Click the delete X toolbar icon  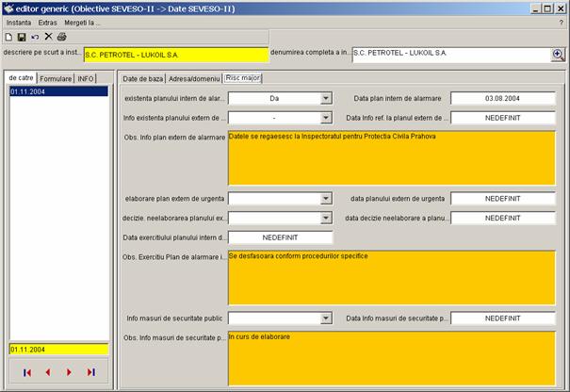(x=48, y=36)
